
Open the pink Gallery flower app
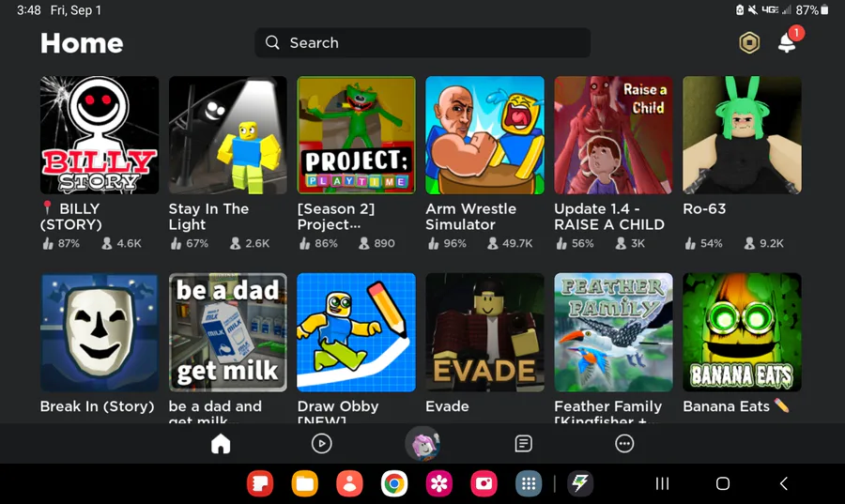(x=438, y=483)
